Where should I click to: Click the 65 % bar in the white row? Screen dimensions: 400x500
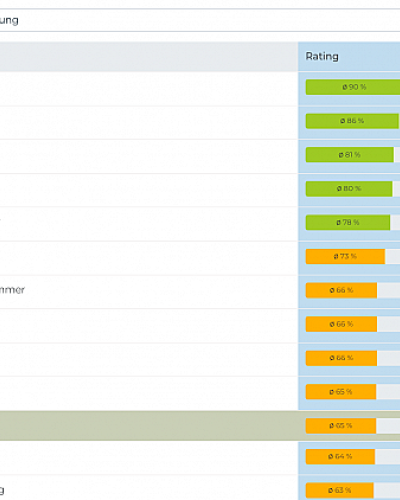coord(341,392)
